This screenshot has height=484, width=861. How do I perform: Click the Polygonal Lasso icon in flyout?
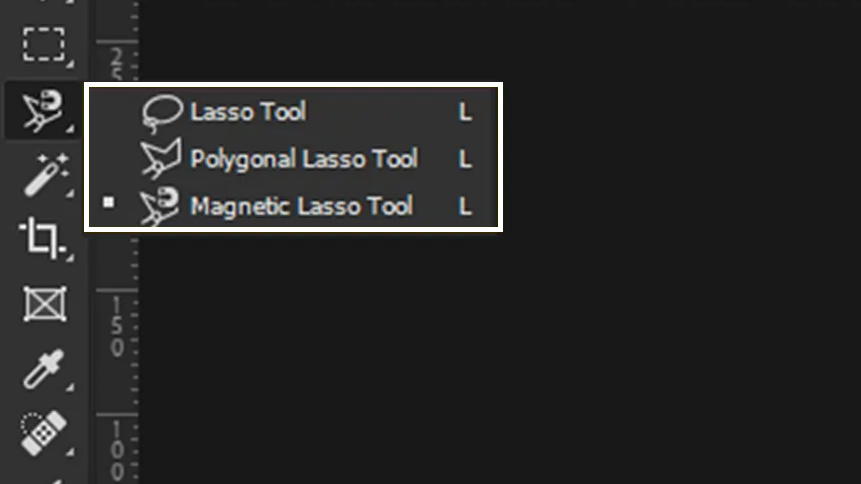point(160,159)
